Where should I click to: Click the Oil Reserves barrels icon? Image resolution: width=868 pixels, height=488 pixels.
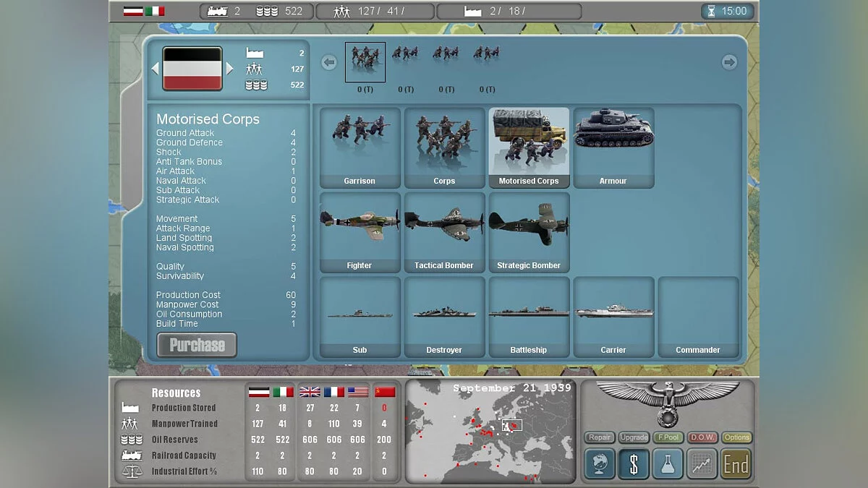pos(130,440)
